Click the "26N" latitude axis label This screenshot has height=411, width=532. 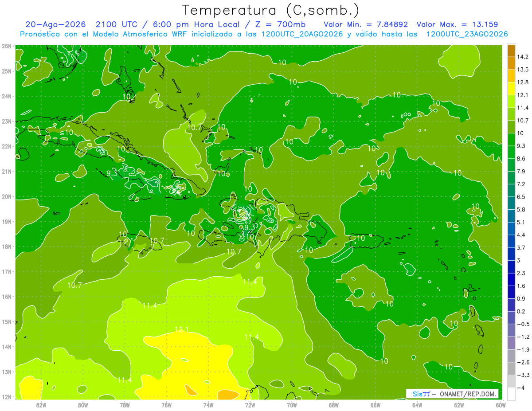(6, 46)
